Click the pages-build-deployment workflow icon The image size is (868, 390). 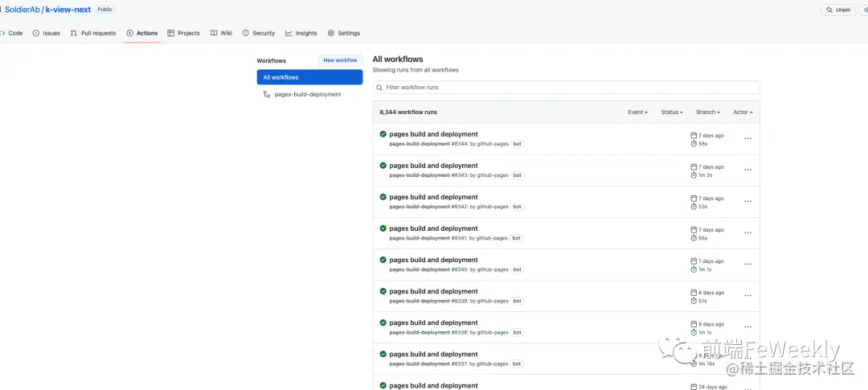(x=267, y=94)
